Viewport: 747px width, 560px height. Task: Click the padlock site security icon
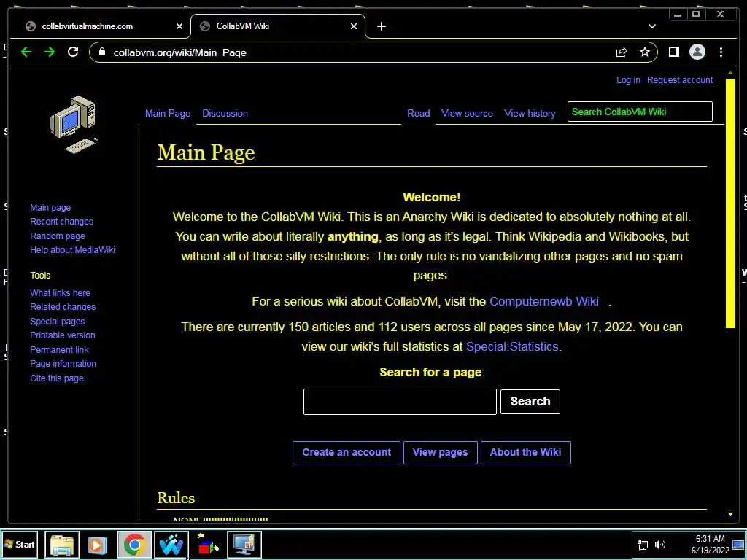102,52
